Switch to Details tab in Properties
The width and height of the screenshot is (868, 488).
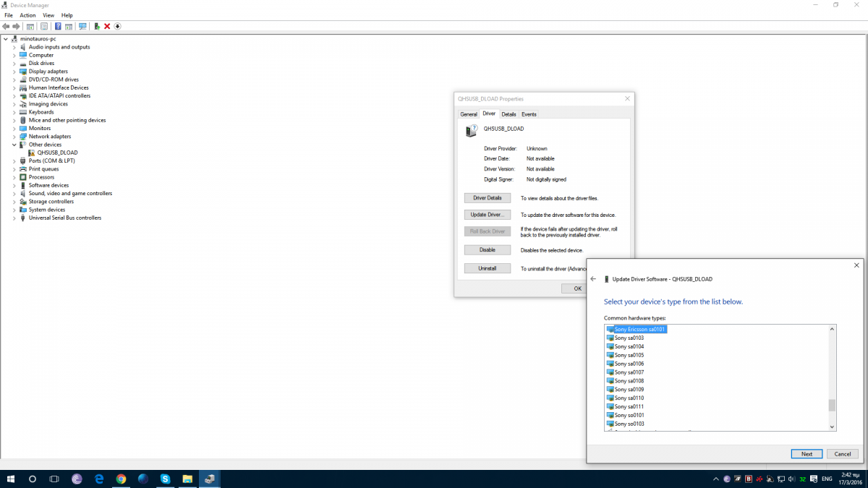(x=509, y=114)
